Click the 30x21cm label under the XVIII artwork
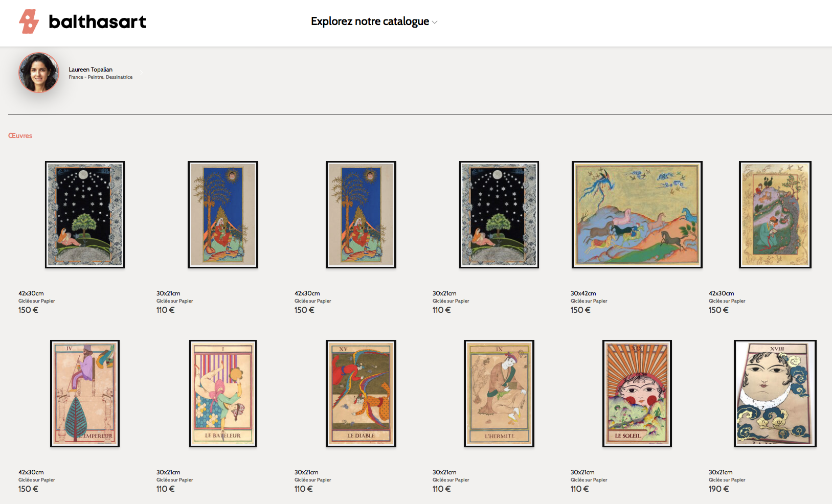This screenshot has width=832, height=504. pos(721,472)
